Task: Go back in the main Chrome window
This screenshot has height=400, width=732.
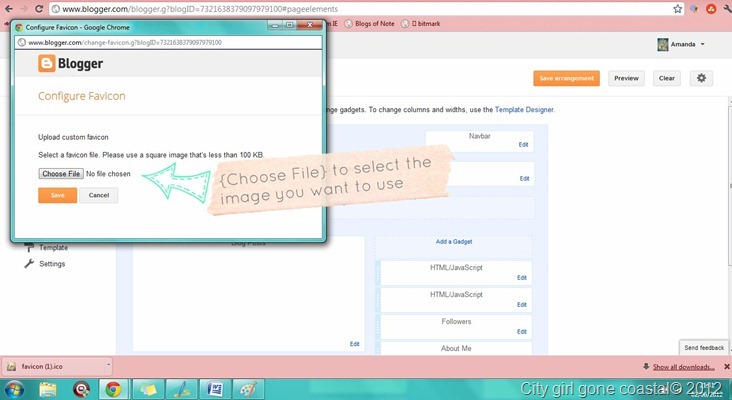Action: [x=9, y=9]
